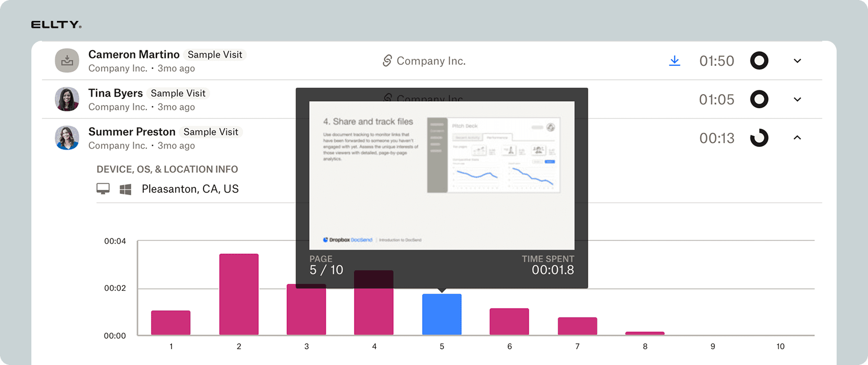Select the blue page 5 bar
Image resolution: width=868 pixels, height=365 pixels.
click(442, 314)
